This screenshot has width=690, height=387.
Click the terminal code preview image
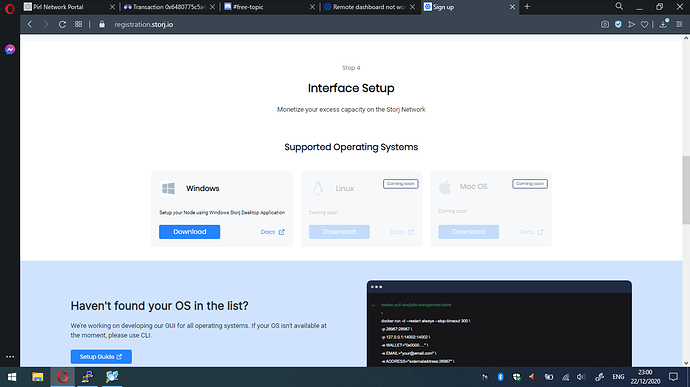click(499, 324)
